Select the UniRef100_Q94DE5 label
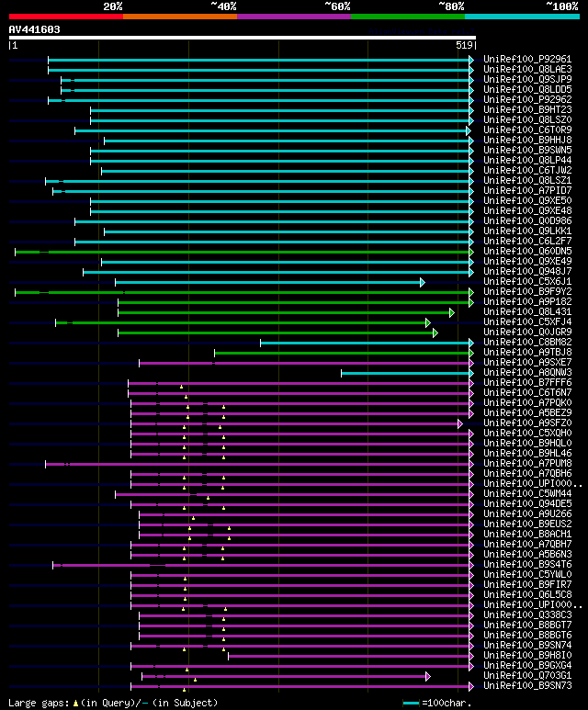588x710 pixels. [527, 503]
